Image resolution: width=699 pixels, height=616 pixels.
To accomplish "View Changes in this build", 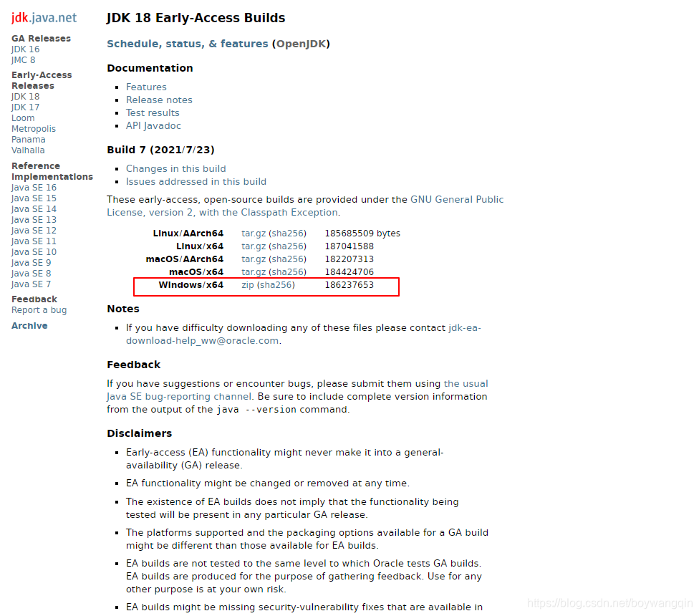I will [x=175, y=168].
